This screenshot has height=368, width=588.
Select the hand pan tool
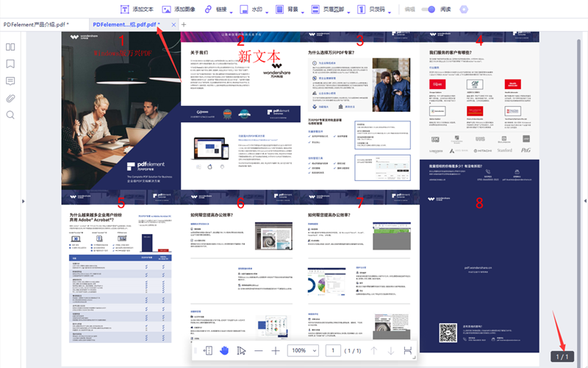225,351
